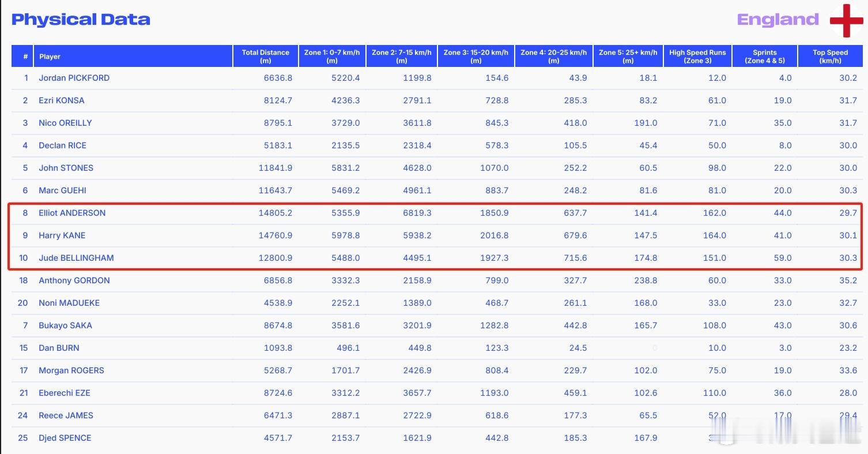Click player name Declan RICE
Viewport: 868px width, 454px height.
[62, 145]
